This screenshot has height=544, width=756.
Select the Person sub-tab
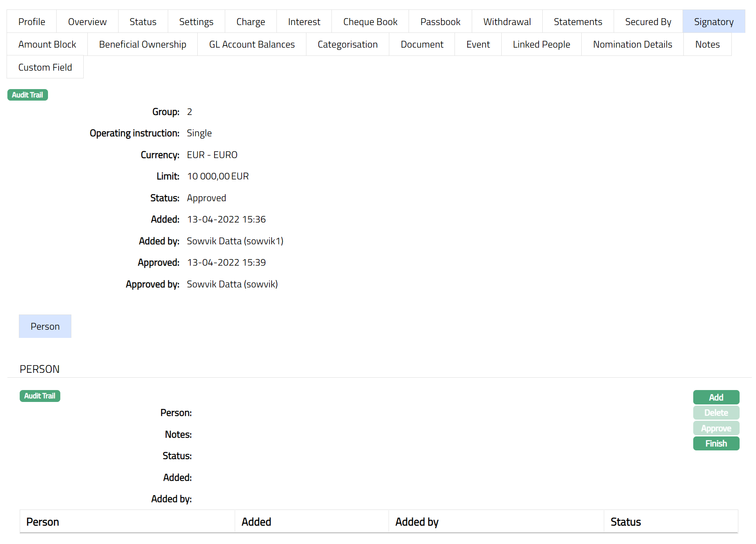[45, 326]
